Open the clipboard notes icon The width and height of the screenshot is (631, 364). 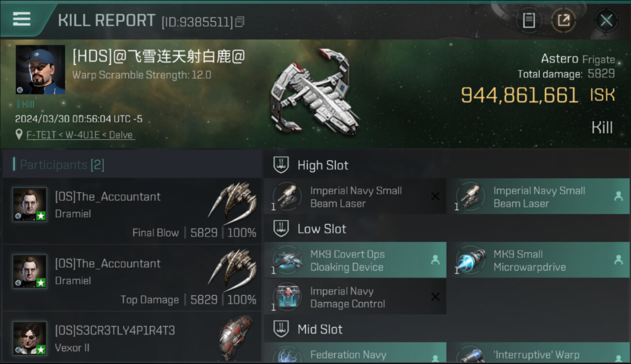529,20
